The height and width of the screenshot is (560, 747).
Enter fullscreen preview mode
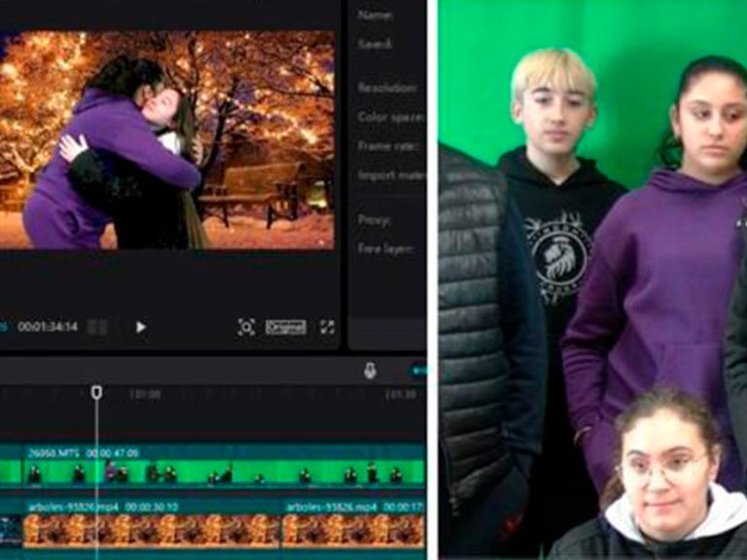[328, 328]
